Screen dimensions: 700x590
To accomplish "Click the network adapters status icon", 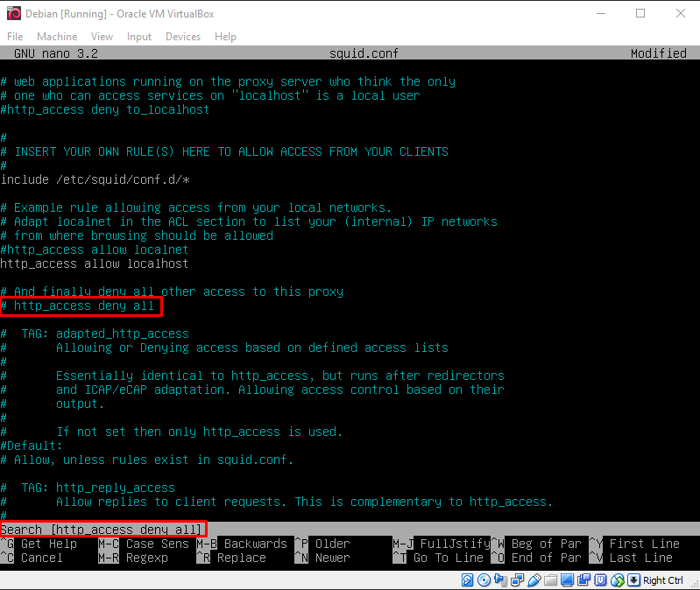I will pyautogui.click(x=518, y=579).
